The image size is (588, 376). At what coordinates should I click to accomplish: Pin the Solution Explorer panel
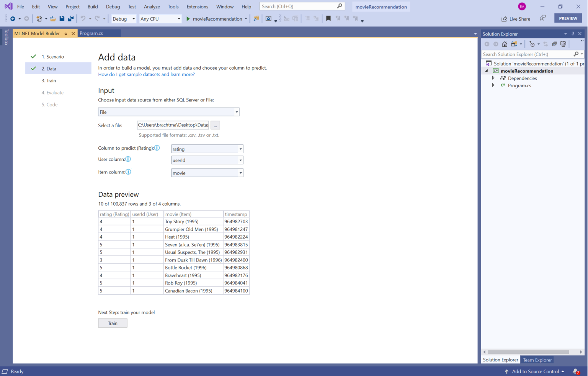(573, 34)
